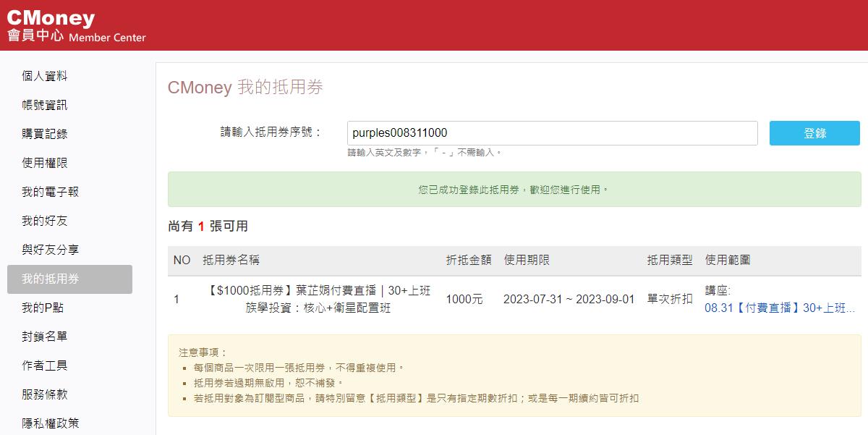Viewport: 868px width, 435px height.
Task: Open the 08.31【付費直播】30+上班 lecture link
Action: point(780,308)
